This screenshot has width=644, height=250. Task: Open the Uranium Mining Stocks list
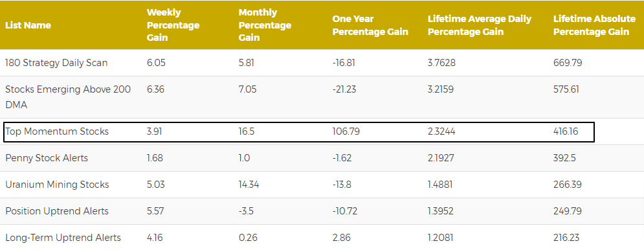pyautogui.click(x=57, y=184)
